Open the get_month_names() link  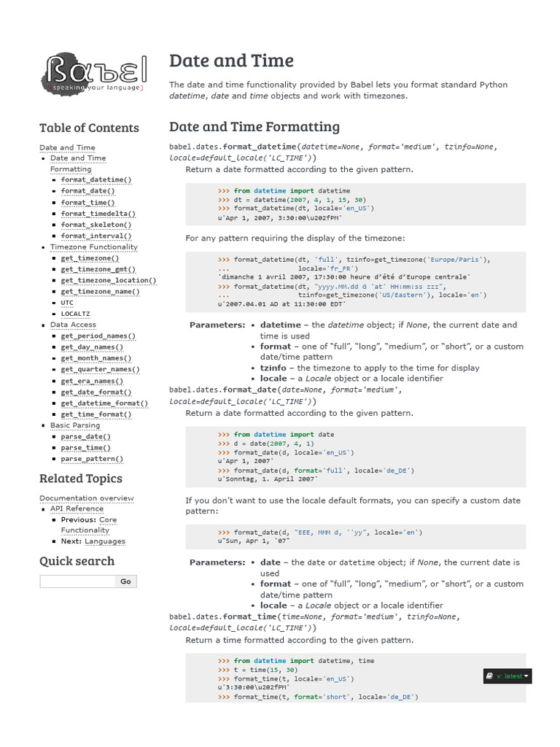(x=96, y=358)
